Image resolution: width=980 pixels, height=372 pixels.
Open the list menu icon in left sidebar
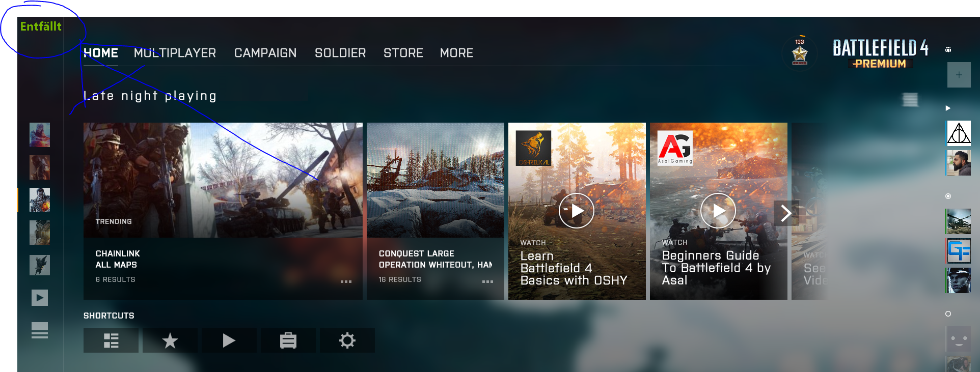(x=40, y=330)
